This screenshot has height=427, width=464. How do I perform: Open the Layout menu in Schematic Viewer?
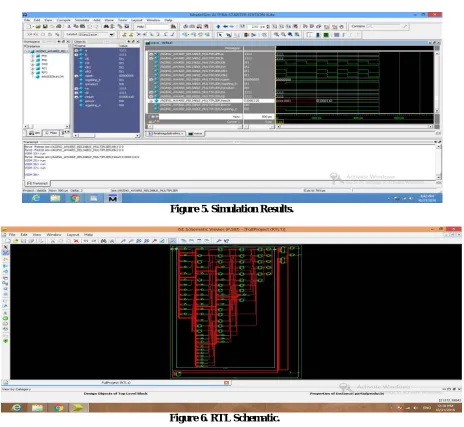pyautogui.click(x=73, y=235)
